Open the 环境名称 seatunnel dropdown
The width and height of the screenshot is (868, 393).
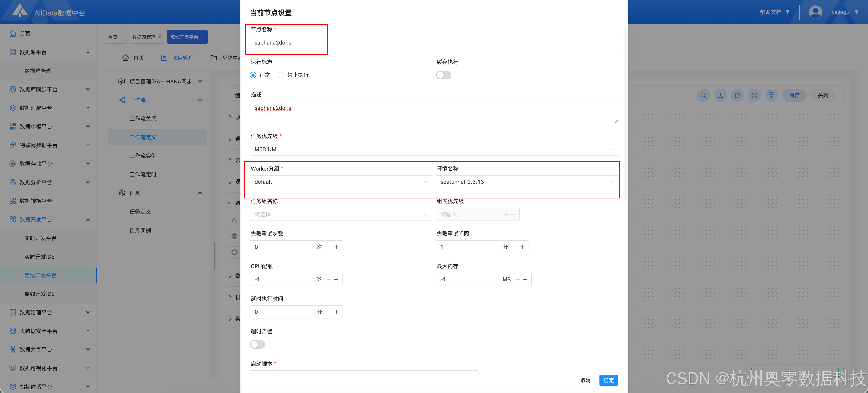[x=526, y=182]
